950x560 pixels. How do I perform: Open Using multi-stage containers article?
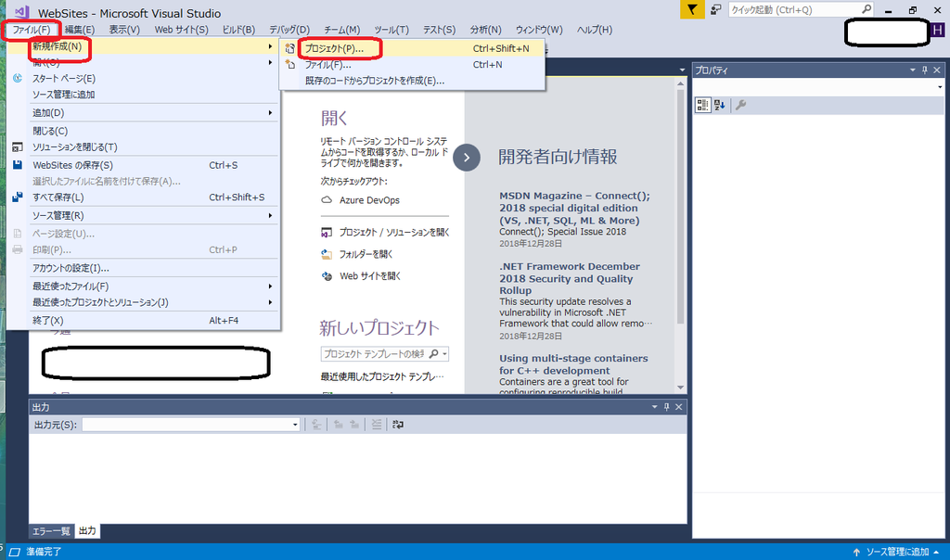coord(573,364)
